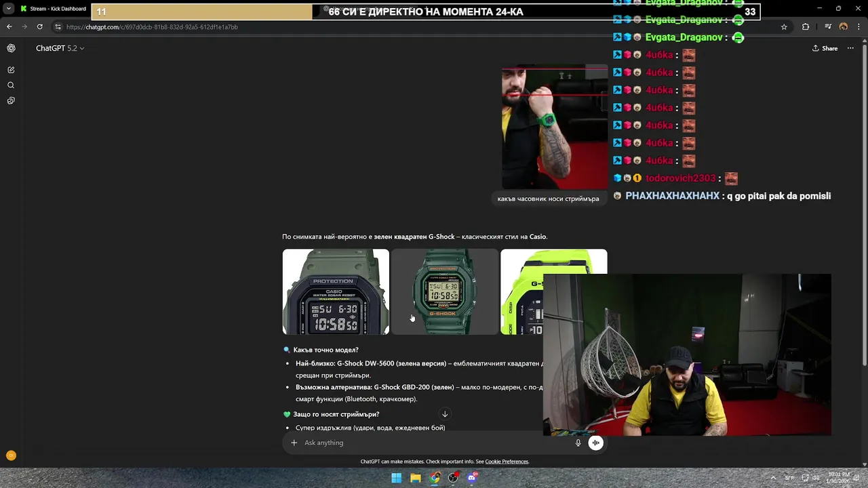Select 'G-Shock GBD-200 (зелен)' text

pos(414,388)
